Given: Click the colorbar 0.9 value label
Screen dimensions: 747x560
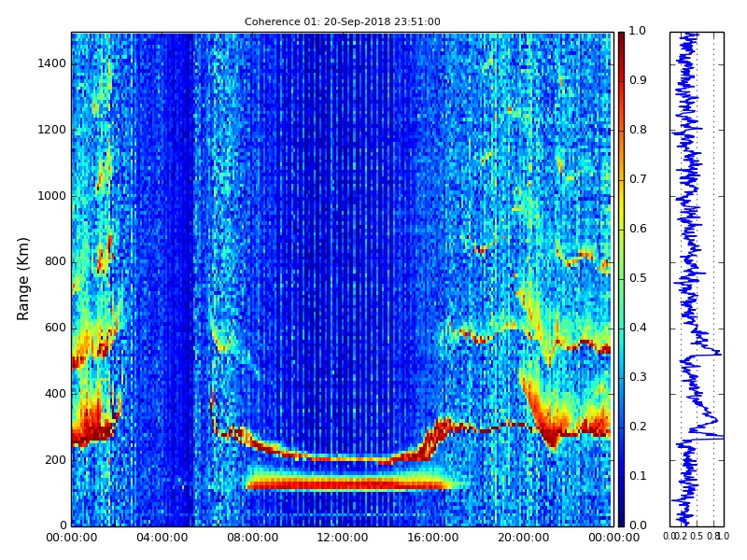Looking at the screenshot, I should pos(638,80).
